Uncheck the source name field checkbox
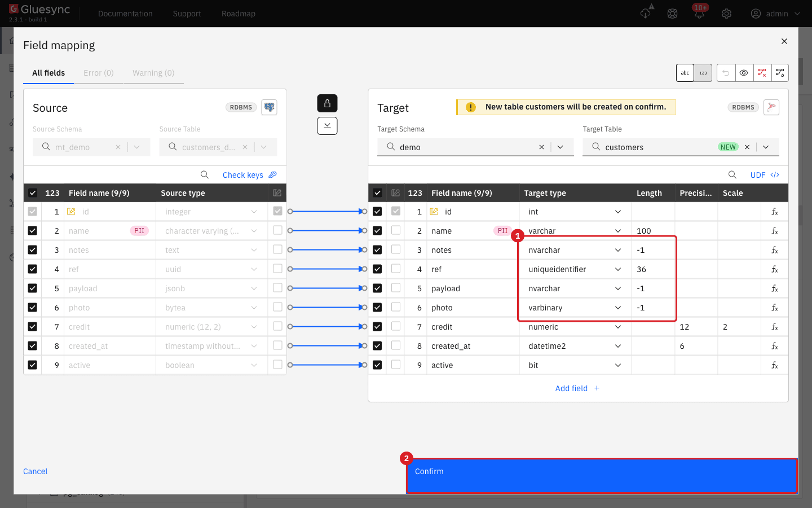The height and width of the screenshot is (508, 812). pyautogui.click(x=33, y=231)
